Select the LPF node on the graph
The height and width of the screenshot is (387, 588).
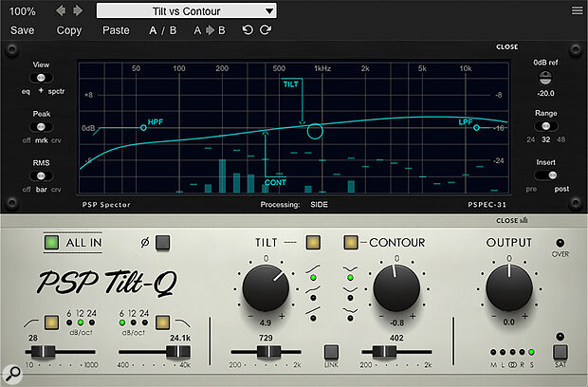[476, 128]
